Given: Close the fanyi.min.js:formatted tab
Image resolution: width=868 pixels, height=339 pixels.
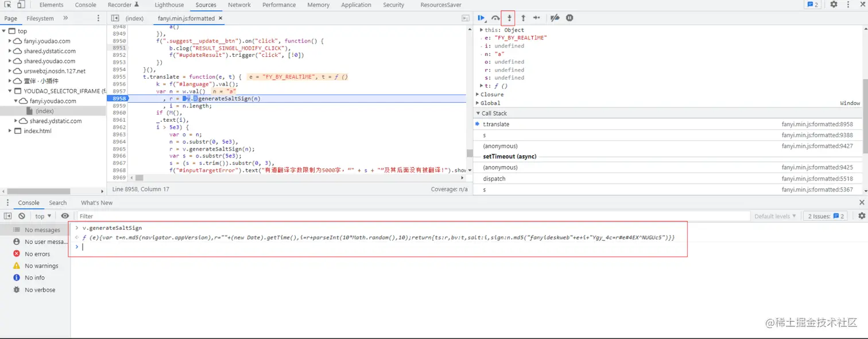Looking at the screenshot, I should coord(220,18).
